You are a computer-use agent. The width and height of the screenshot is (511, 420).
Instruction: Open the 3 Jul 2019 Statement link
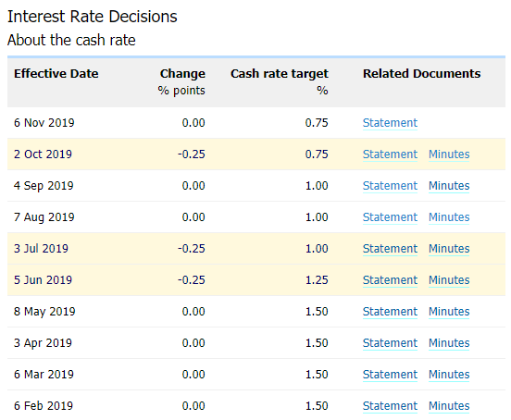pyautogui.click(x=390, y=249)
